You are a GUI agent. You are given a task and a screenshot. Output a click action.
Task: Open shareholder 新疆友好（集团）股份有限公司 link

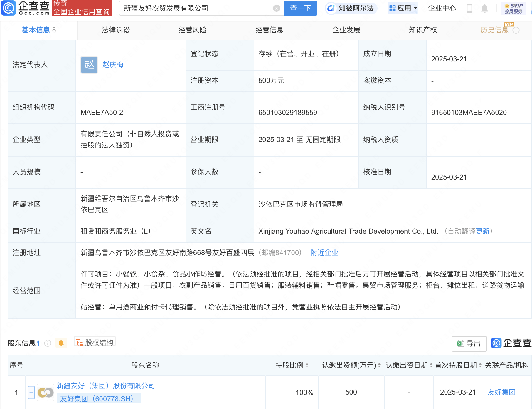(106, 386)
